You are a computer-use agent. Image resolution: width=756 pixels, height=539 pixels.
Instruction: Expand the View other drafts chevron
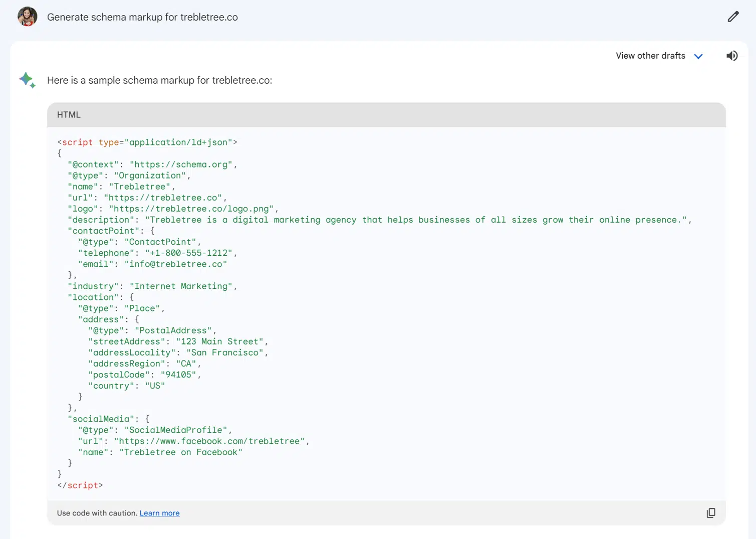pyautogui.click(x=698, y=56)
